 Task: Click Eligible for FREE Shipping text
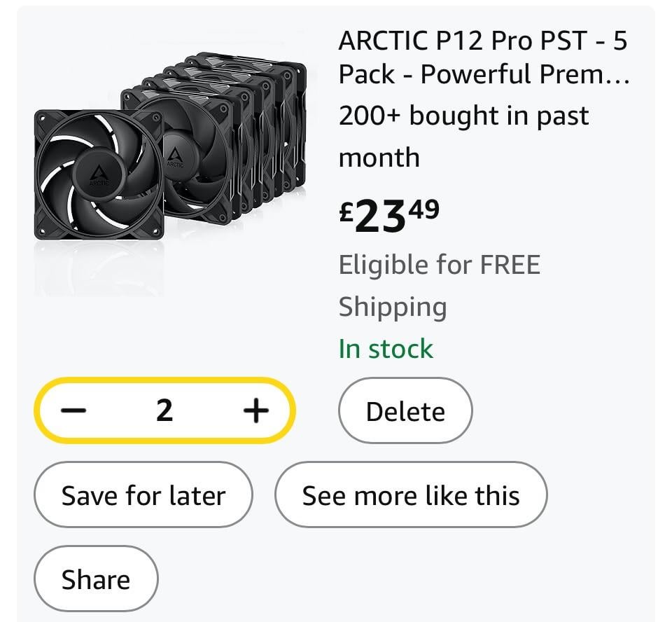coord(440,285)
